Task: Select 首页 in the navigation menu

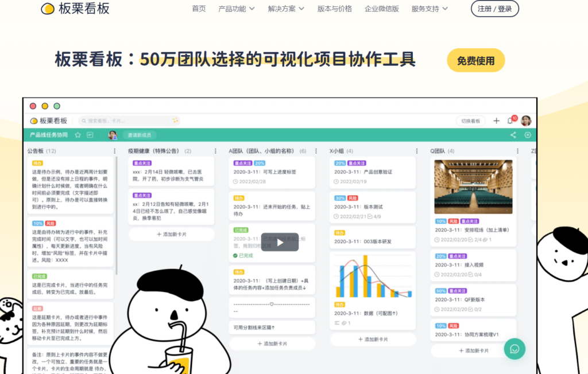Action: click(x=199, y=9)
